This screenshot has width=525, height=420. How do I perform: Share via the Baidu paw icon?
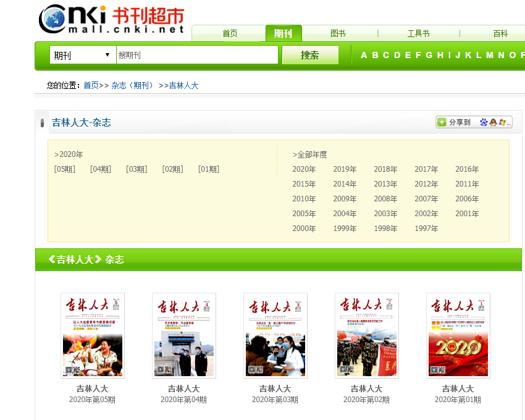click(x=484, y=122)
